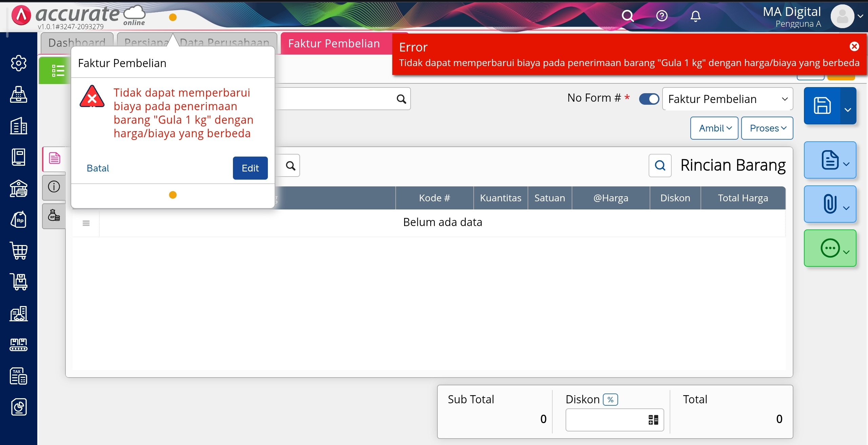This screenshot has width=868, height=445.
Task: Expand the Faktur Pembelian form type dropdown
Action: pos(727,99)
